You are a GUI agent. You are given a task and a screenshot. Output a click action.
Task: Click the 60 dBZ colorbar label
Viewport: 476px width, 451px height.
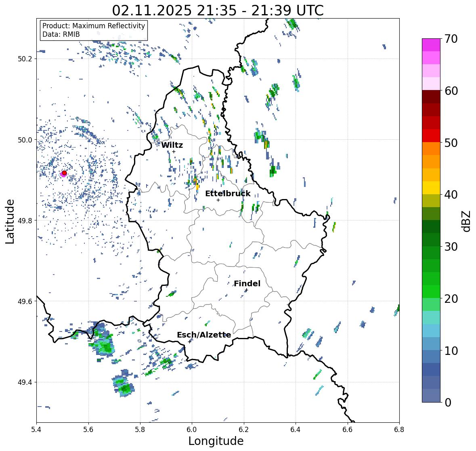click(451, 91)
